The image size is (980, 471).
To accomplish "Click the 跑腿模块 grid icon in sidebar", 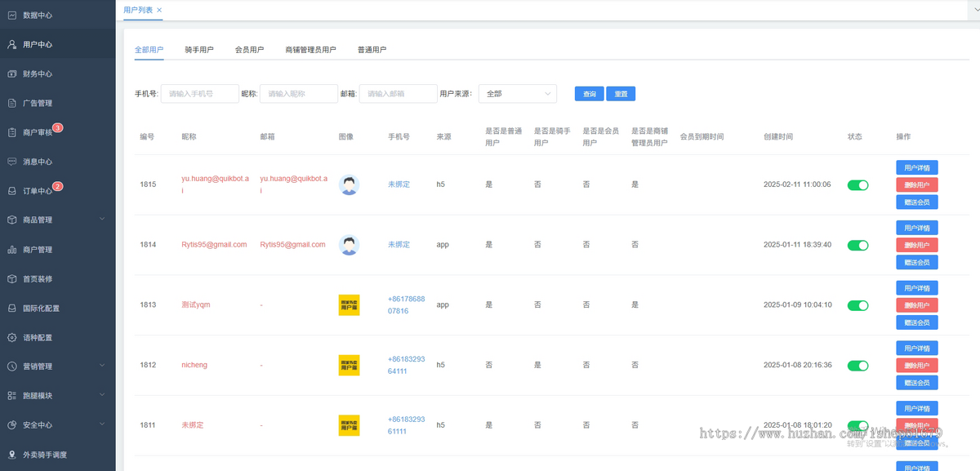I will point(12,396).
